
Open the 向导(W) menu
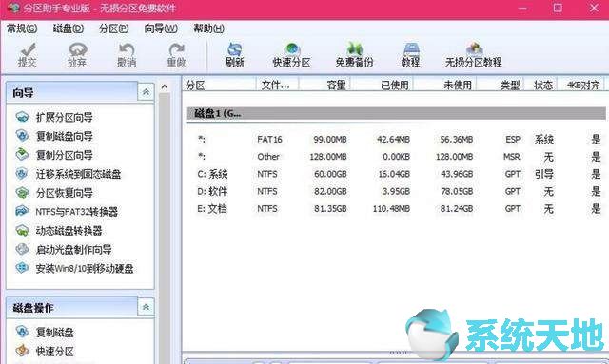coord(161,29)
